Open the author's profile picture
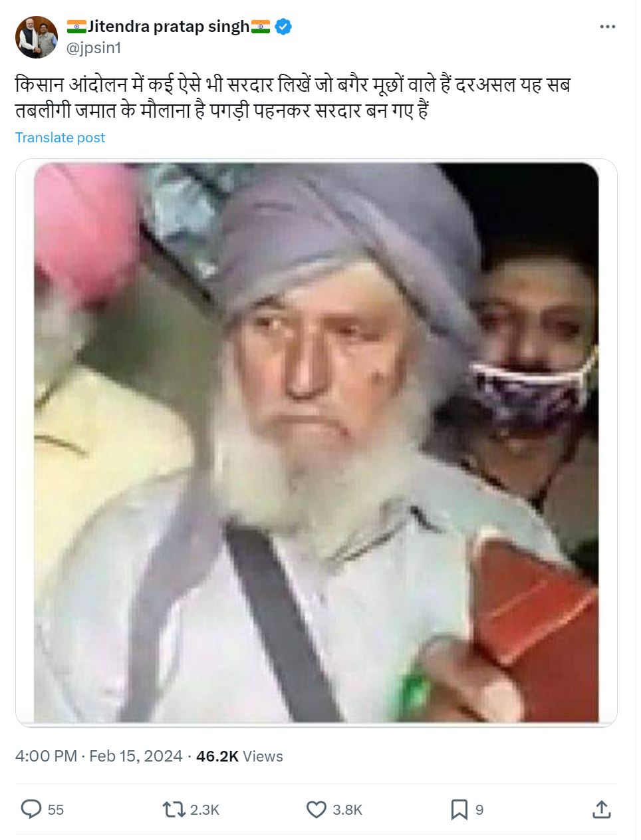Screen dimensions: 641x840 click(x=37, y=37)
